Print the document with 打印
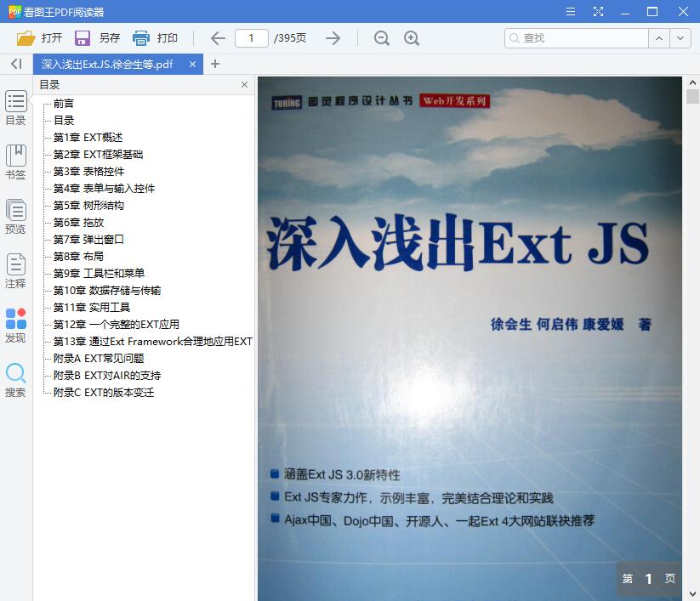This screenshot has height=601, width=700. click(x=155, y=38)
